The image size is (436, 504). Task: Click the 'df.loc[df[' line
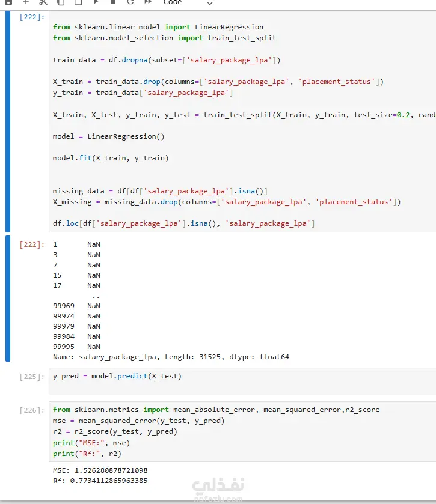[x=184, y=223]
